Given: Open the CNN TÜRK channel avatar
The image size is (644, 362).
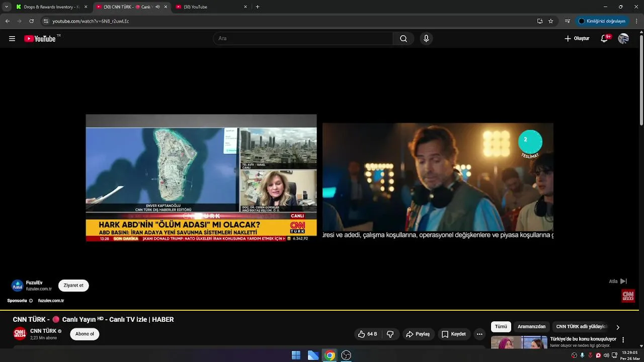Looking at the screenshot, I should click(20, 334).
